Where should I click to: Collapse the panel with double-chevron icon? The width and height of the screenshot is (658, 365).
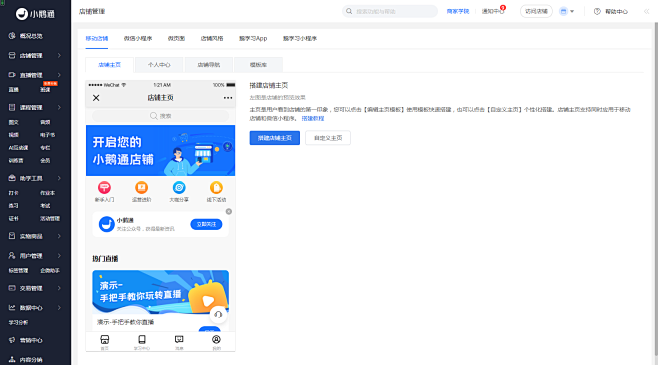[647, 11]
